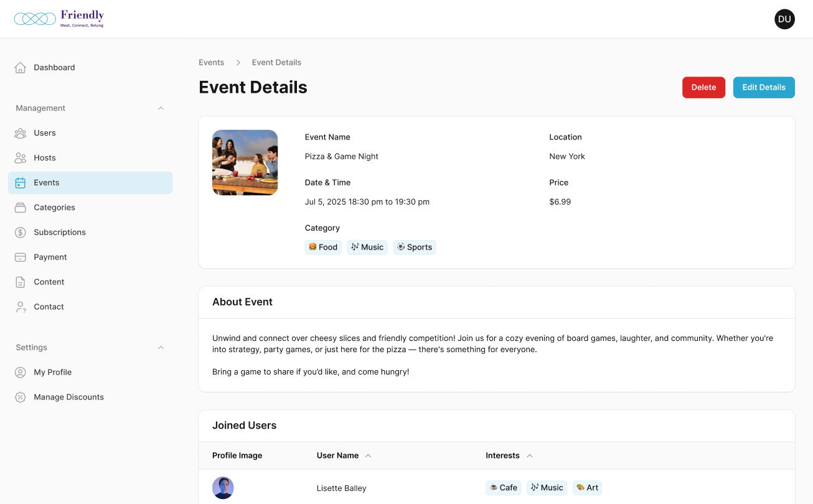
Task: Click the Users group icon in sidebar
Action: (21, 133)
